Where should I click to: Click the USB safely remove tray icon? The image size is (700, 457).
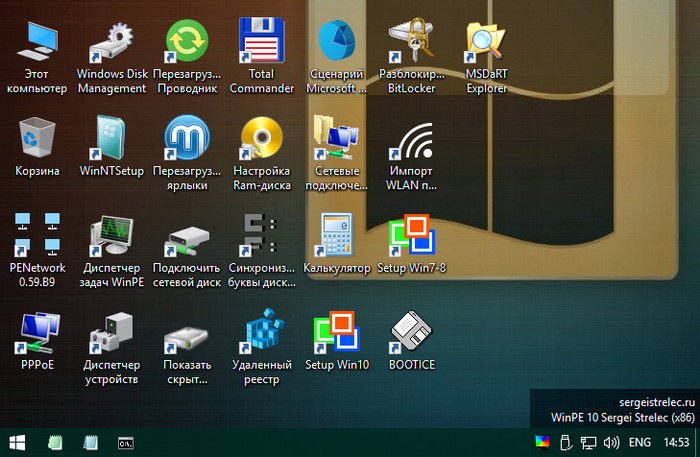[x=566, y=442]
